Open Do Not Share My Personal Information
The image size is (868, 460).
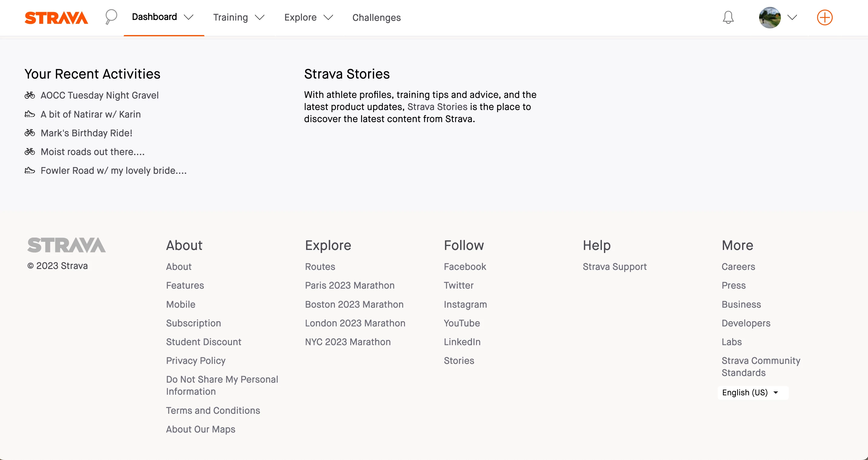222,386
